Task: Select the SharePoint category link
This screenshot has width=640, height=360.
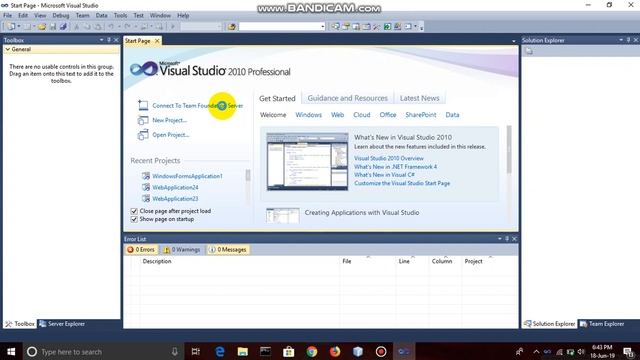Action: (420, 115)
